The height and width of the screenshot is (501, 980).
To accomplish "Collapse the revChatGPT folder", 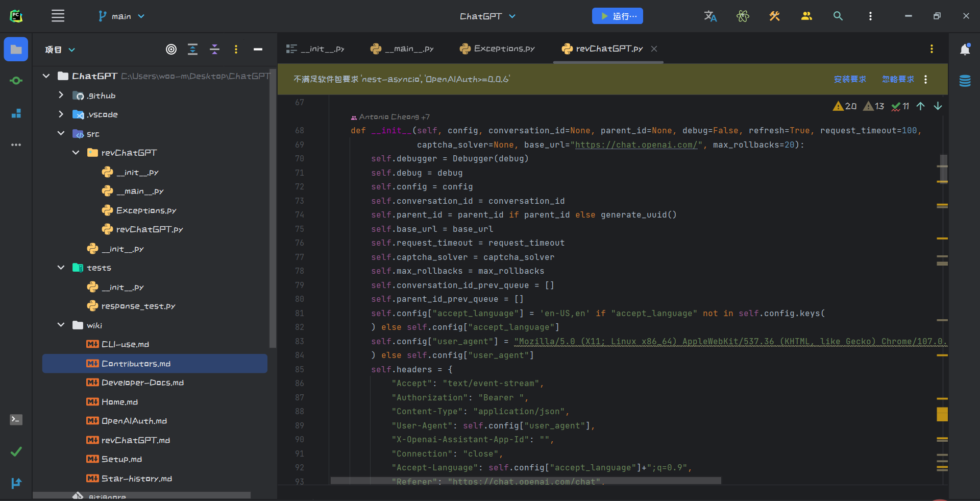I will (76, 153).
